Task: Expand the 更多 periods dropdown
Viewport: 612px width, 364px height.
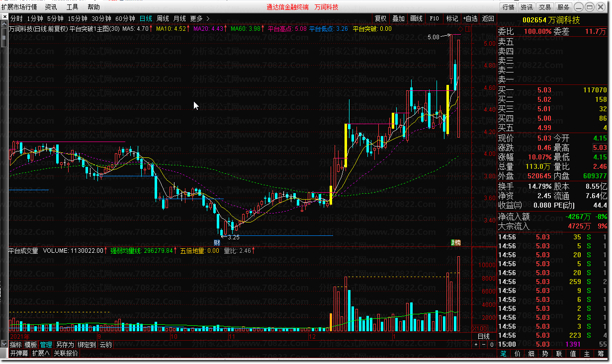Action: click(199, 19)
